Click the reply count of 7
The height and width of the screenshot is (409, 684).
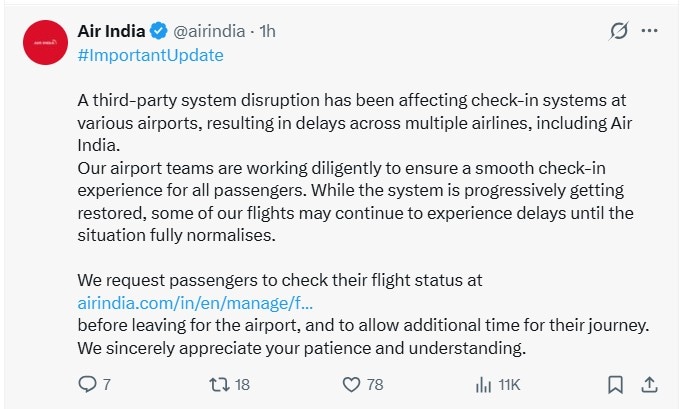pyautogui.click(x=106, y=384)
